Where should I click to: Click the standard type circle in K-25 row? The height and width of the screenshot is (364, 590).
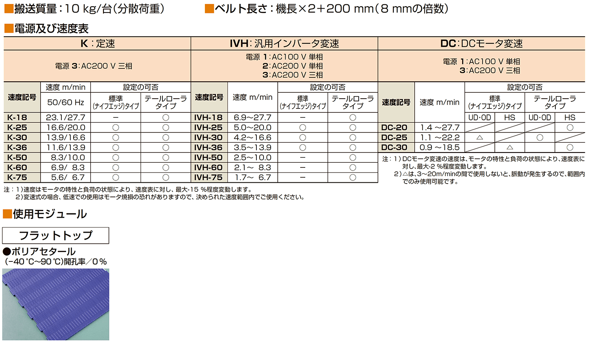tap(116, 127)
